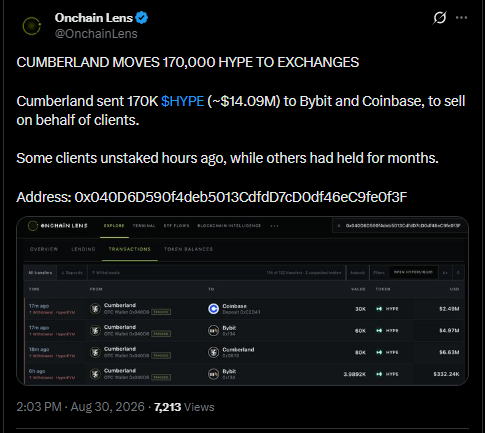Open the Blockchain Intelligence tab
This screenshot has height=433, width=485.
pyautogui.click(x=229, y=226)
